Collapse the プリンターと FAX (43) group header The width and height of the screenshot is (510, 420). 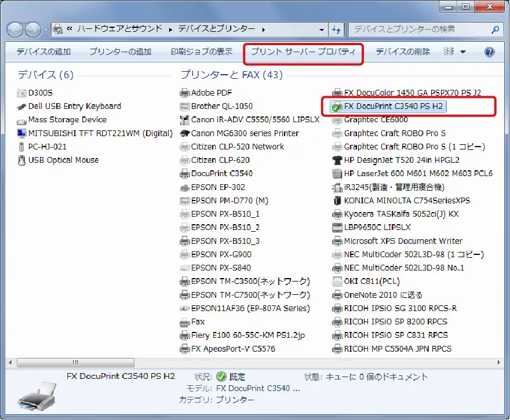point(232,75)
